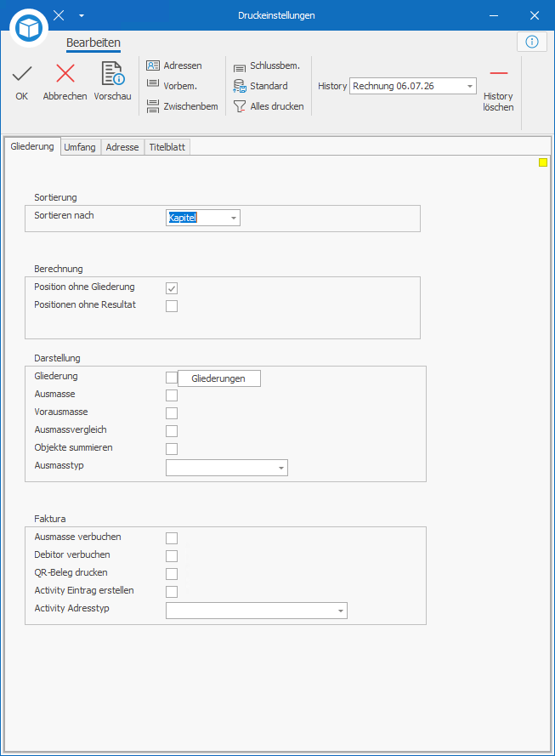Open the Schlussbem. closing remarks
Screen dimensions: 555x756
point(266,66)
